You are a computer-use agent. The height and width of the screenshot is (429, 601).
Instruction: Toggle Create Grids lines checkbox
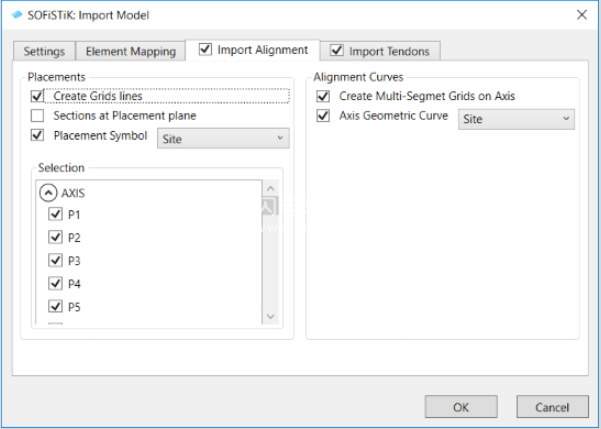(37, 96)
